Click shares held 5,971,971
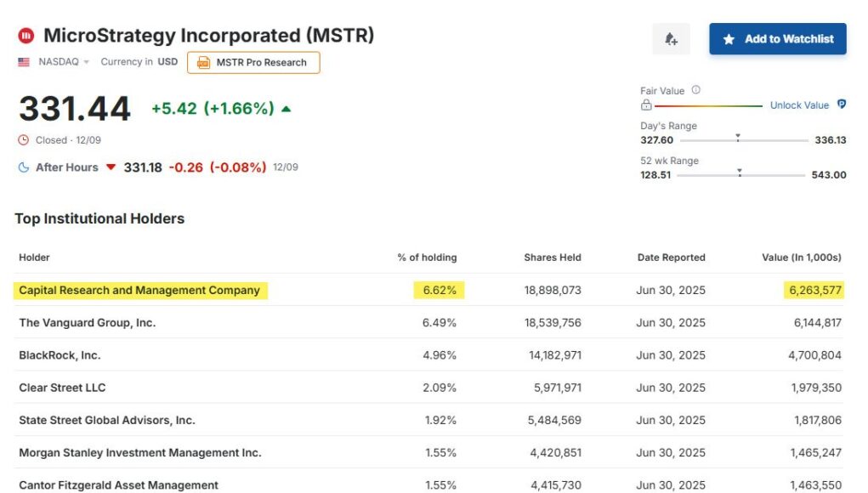868x493 pixels. [558, 388]
